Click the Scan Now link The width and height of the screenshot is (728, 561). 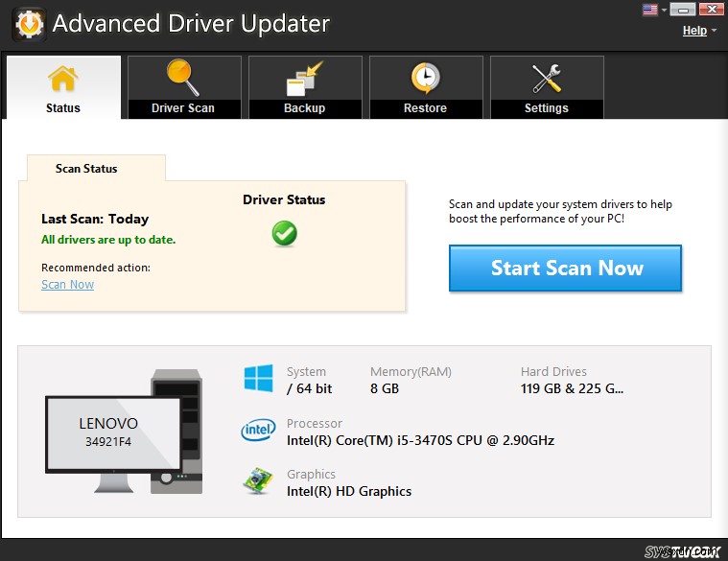[68, 285]
